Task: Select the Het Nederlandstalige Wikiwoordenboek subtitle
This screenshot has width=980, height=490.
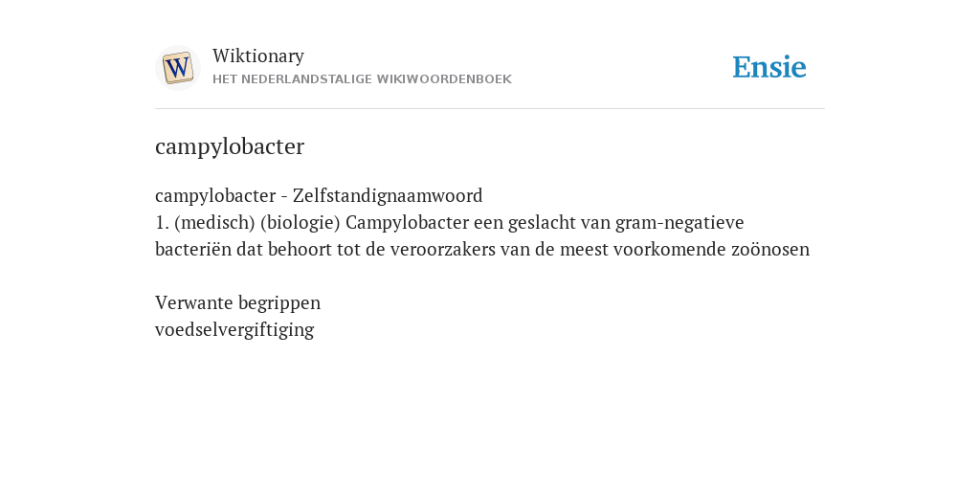Action: (362, 79)
